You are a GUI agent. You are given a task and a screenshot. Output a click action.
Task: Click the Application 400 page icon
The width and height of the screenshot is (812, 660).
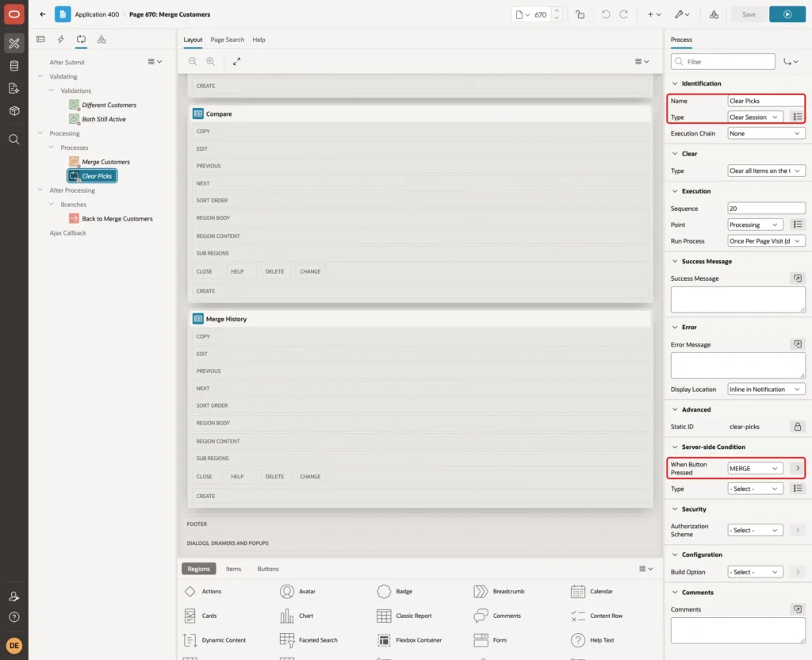[63, 14]
